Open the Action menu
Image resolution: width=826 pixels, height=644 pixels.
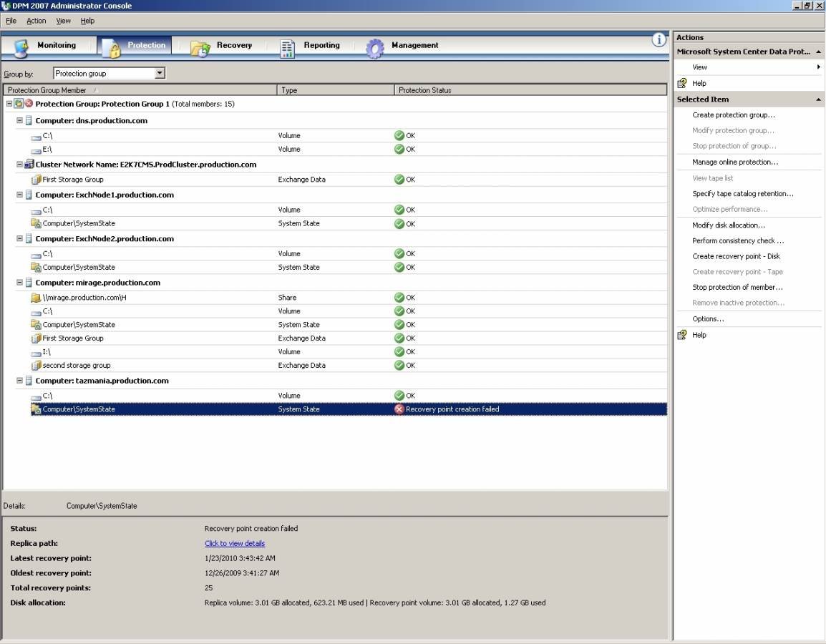36,21
